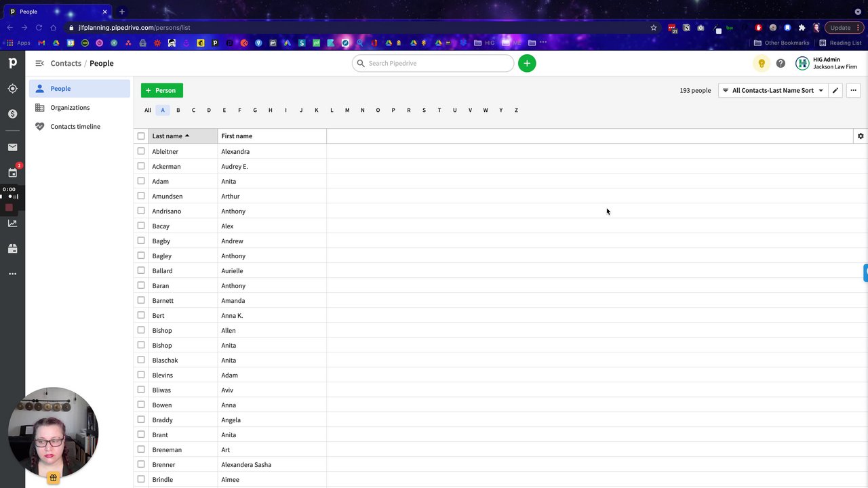Open Reading List in bookmarks bar
The image size is (868, 488).
point(840,43)
